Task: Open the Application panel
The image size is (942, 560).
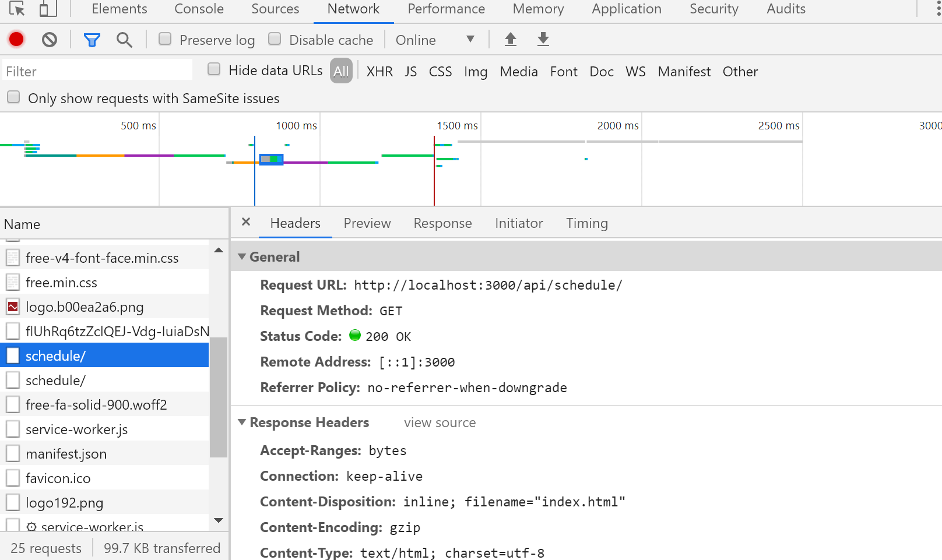Action: click(x=627, y=9)
